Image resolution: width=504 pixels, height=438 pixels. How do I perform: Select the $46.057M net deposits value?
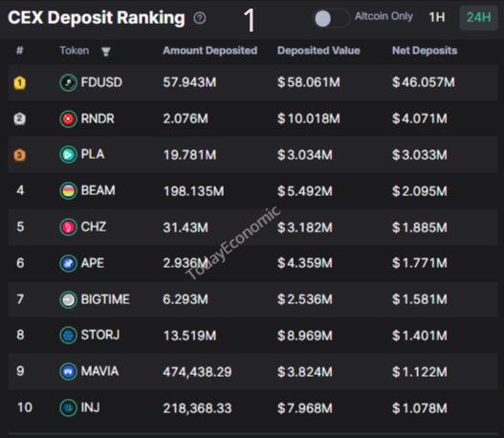tap(424, 82)
